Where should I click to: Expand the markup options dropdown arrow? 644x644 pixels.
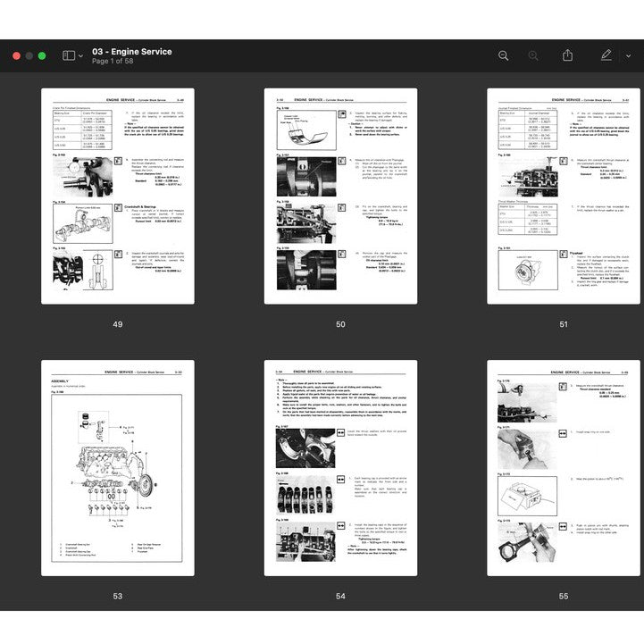click(x=628, y=56)
